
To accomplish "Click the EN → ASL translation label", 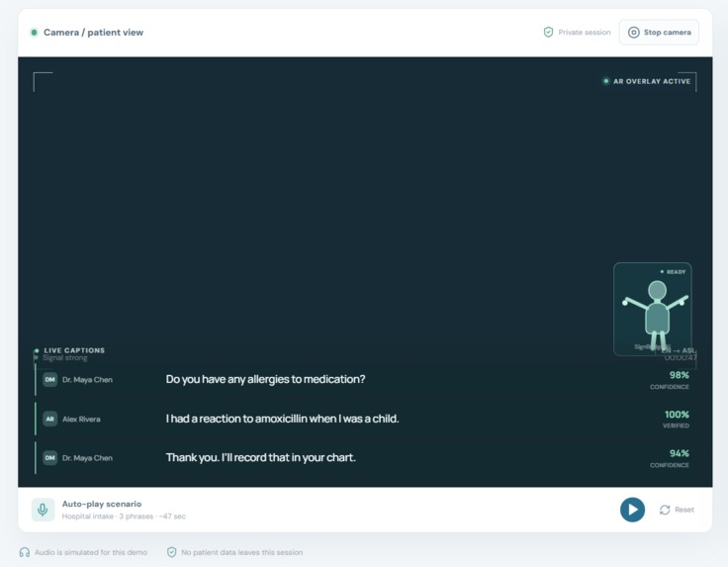I will pos(679,350).
